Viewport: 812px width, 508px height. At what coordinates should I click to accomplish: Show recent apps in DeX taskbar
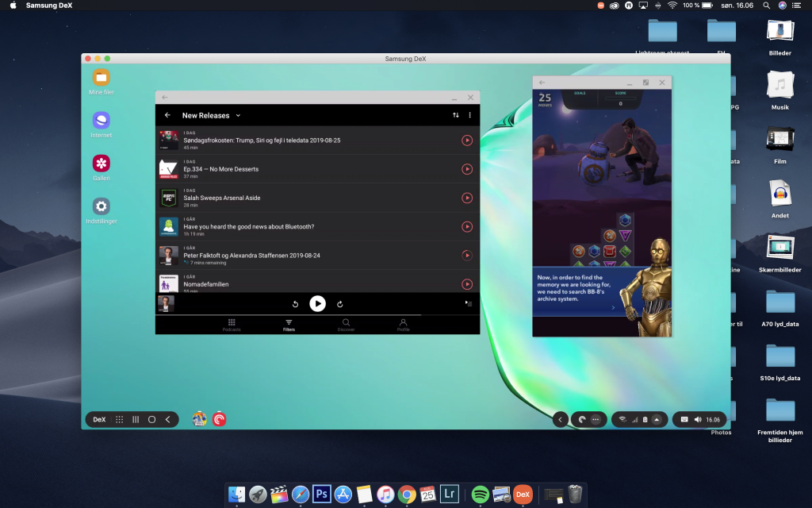coord(136,419)
